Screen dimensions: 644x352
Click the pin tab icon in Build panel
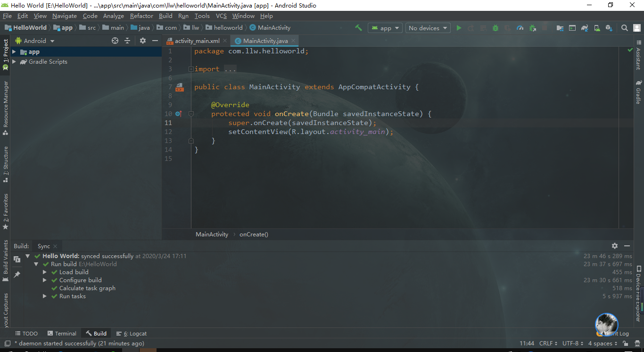[x=17, y=274]
